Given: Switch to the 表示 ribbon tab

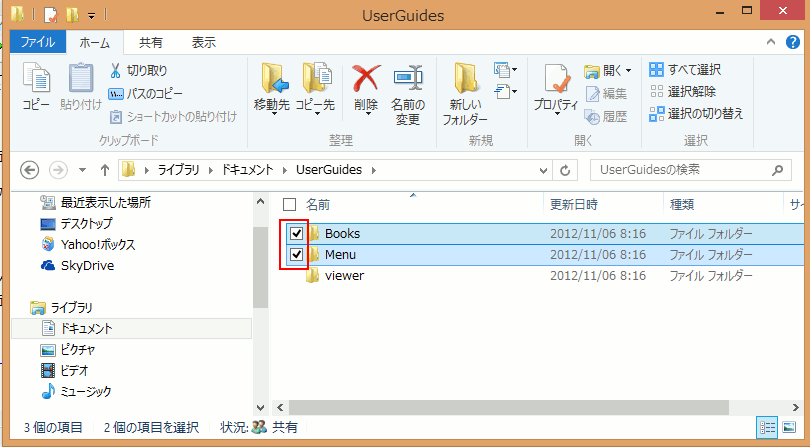Looking at the screenshot, I should click(x=203, y=43).
